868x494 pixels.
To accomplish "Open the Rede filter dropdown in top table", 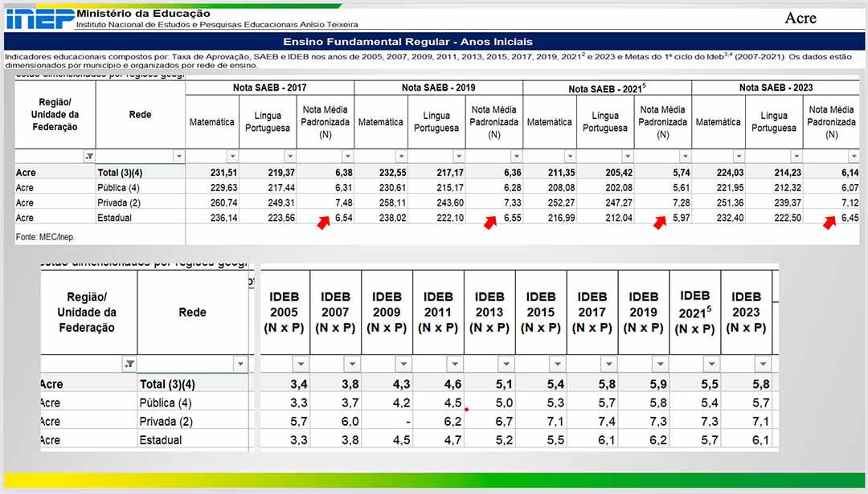I will pos(178,157).
